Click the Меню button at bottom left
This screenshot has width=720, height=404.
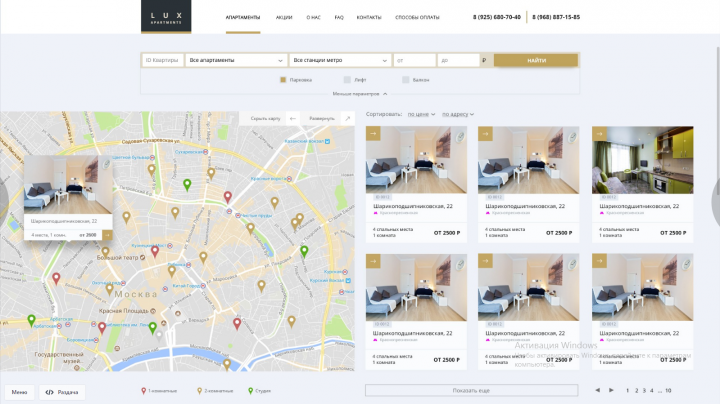tap(19, 392)
